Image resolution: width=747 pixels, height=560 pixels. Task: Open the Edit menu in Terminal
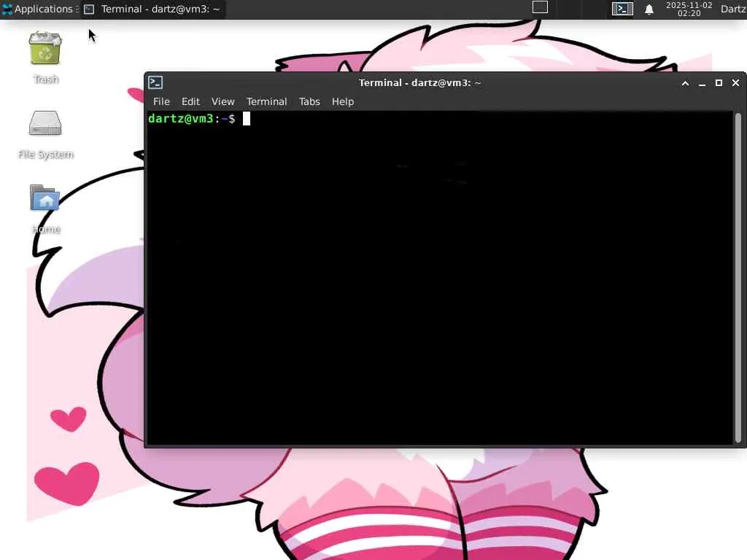pos(190,101)
